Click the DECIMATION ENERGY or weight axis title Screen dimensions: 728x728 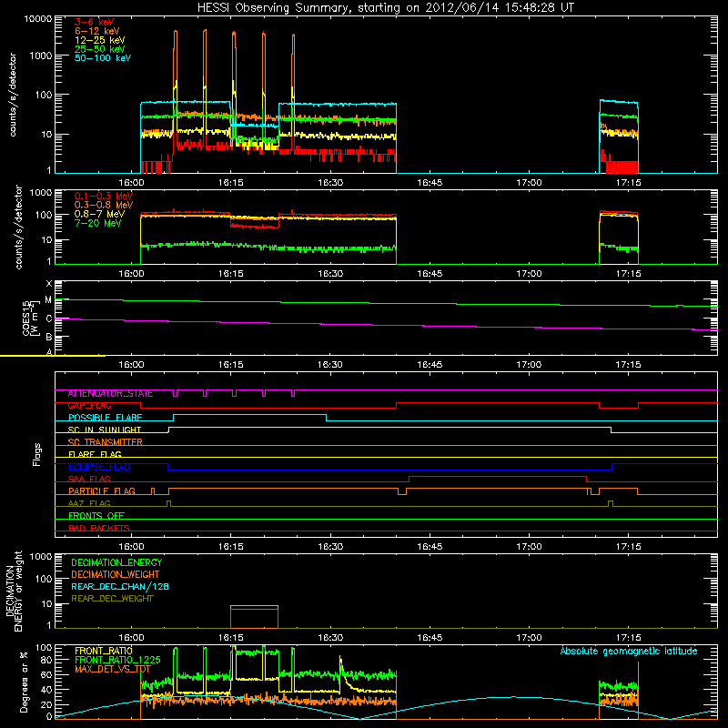[14, 591]
